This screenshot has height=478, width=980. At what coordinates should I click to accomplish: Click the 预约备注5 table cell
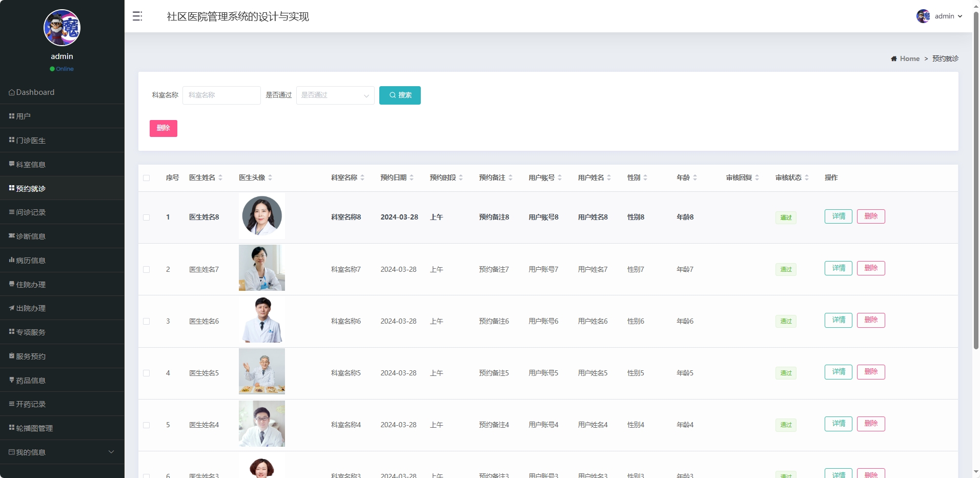(494, 373)
